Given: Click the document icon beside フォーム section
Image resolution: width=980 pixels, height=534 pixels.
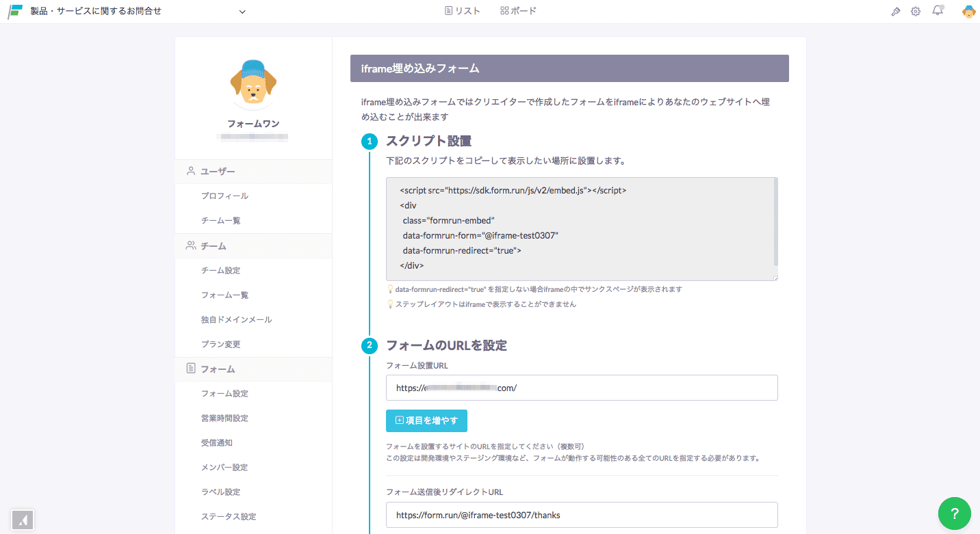Looking at the screenshot, I should 190,368.
